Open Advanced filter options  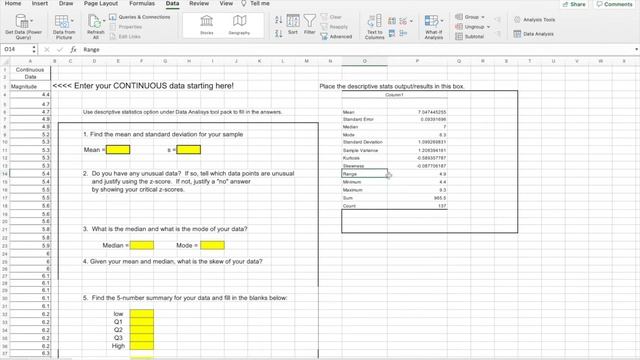[336, 37]
